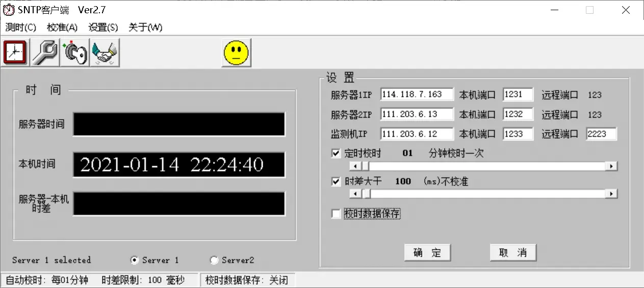644x288 pixels.
Task: Click the red clock time-measurement toolbar icon
Action: (16, 53)
